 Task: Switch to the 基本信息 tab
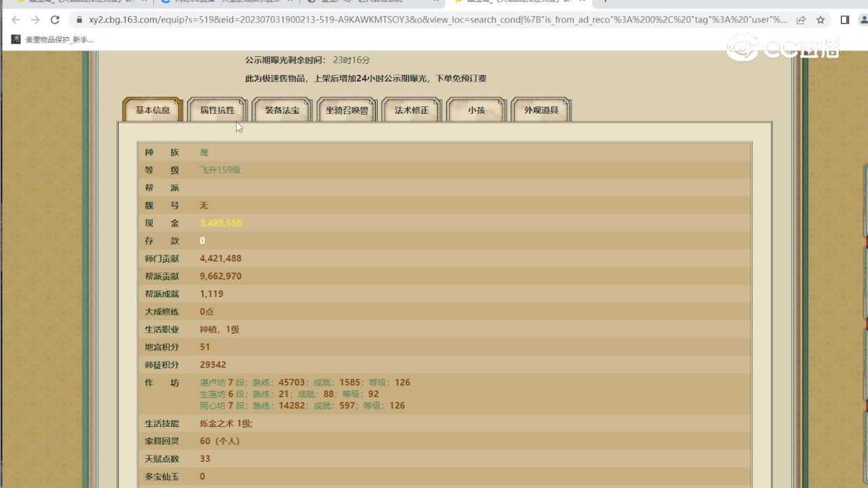point(153,110)
